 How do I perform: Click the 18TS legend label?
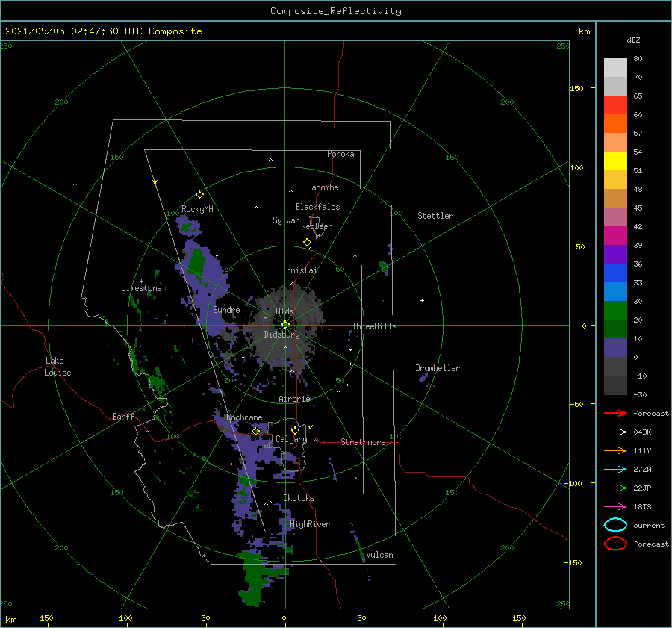642,507
